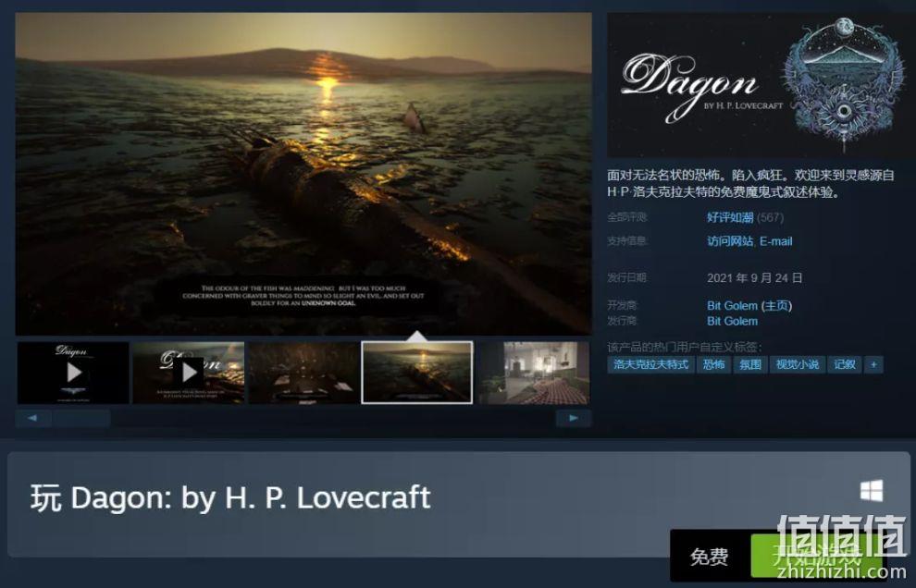Open the 访问网站 support link

click(730, 241)
